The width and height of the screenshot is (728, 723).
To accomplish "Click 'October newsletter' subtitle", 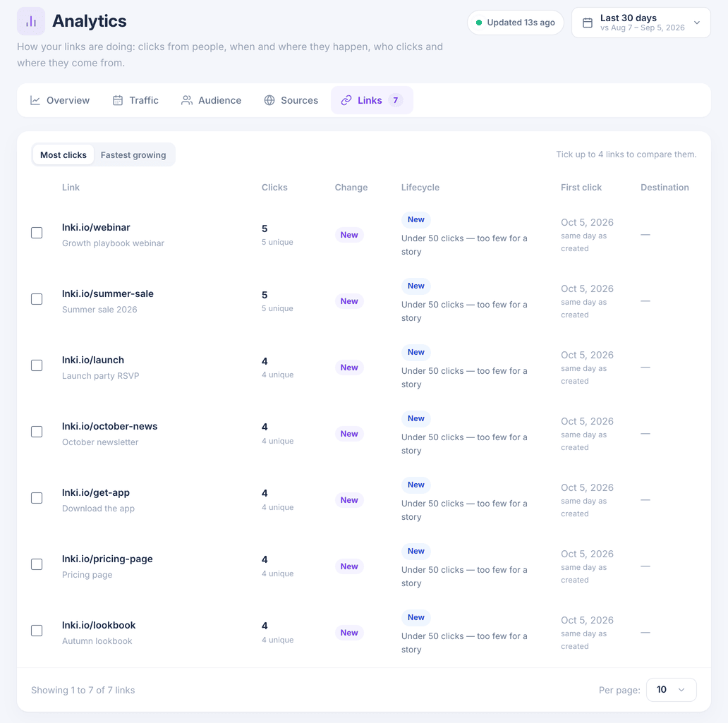I will [x=100, y=442].
